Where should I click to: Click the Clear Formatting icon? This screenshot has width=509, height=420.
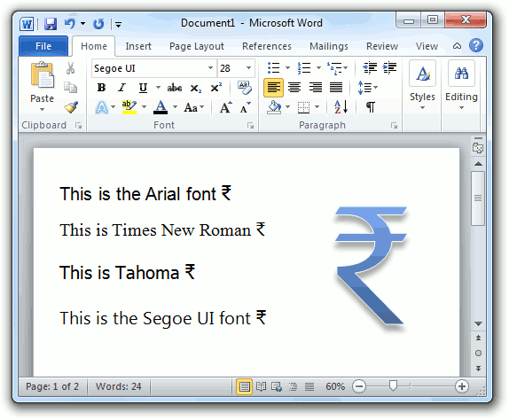tap(244, 88)
